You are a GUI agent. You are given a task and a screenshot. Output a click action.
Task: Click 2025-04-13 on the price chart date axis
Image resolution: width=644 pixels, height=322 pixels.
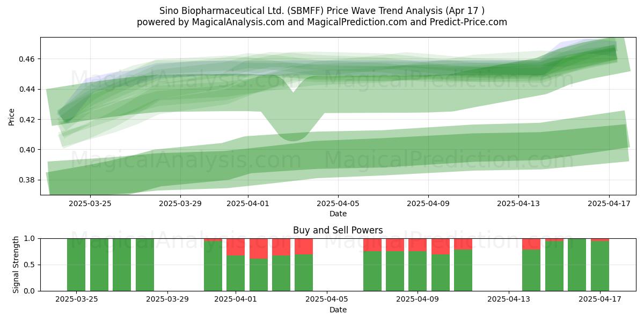point(518,203)
